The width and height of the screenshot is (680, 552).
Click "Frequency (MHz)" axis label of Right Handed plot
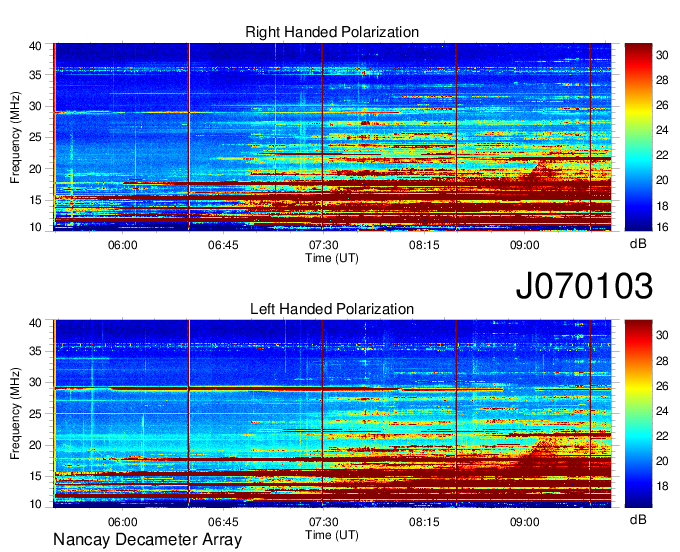coord(15,137)
